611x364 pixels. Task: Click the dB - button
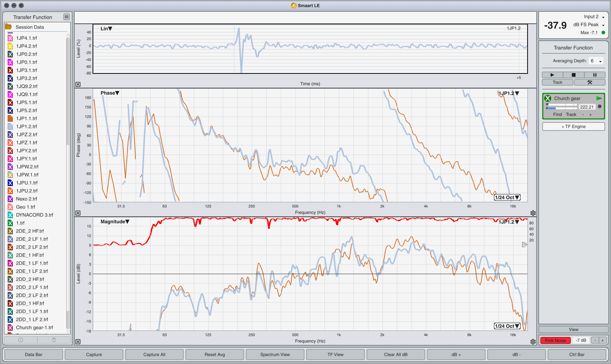[517, 354]
